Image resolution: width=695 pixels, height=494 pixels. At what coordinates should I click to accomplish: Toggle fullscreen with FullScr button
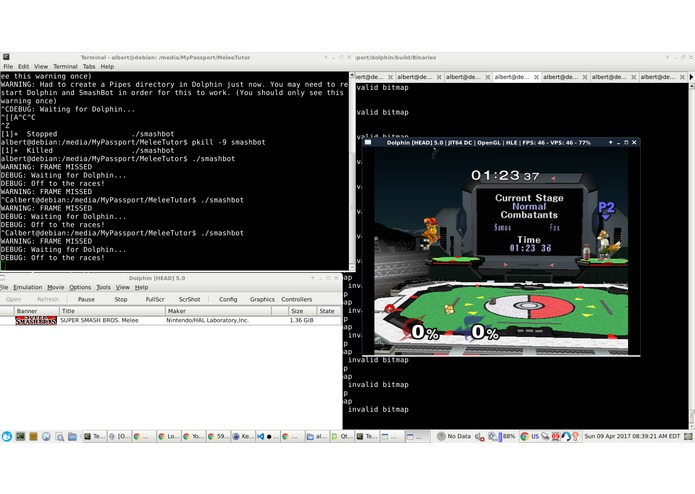(x=155, y=300)
